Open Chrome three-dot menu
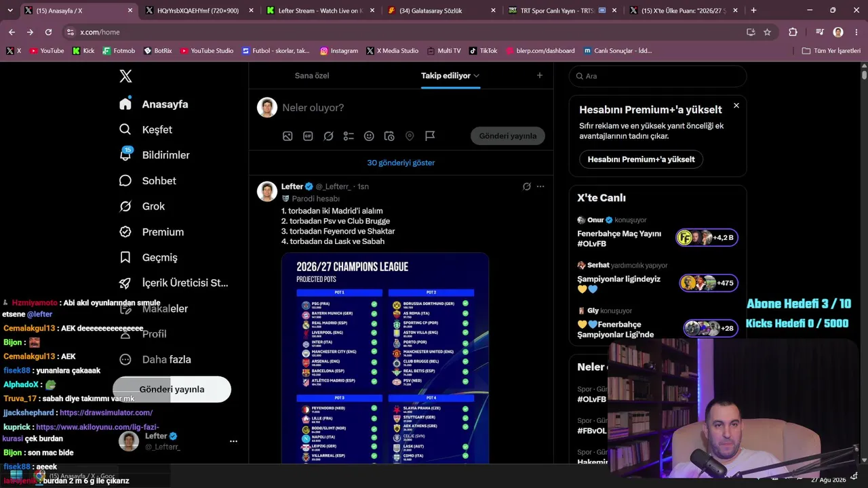Image resolution: width=868 pixels, height=488 pixels. click(x=855, y=32)
